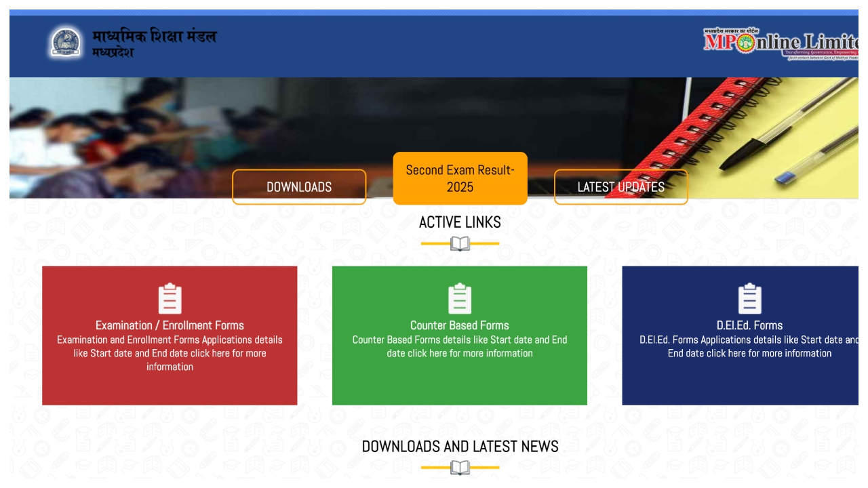Click the green card's Counter Based description
This screenshot has height=488, width=868.
(x=460, y=346)
